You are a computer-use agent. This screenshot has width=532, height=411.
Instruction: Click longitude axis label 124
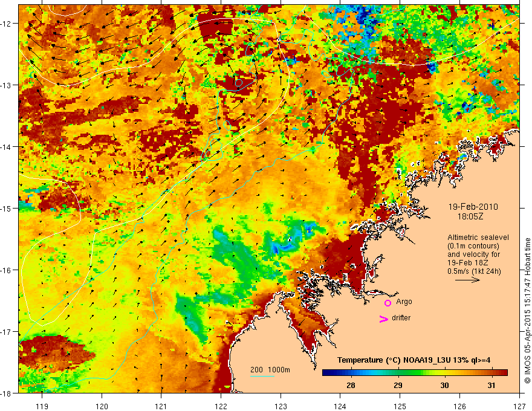click(340, 406)
